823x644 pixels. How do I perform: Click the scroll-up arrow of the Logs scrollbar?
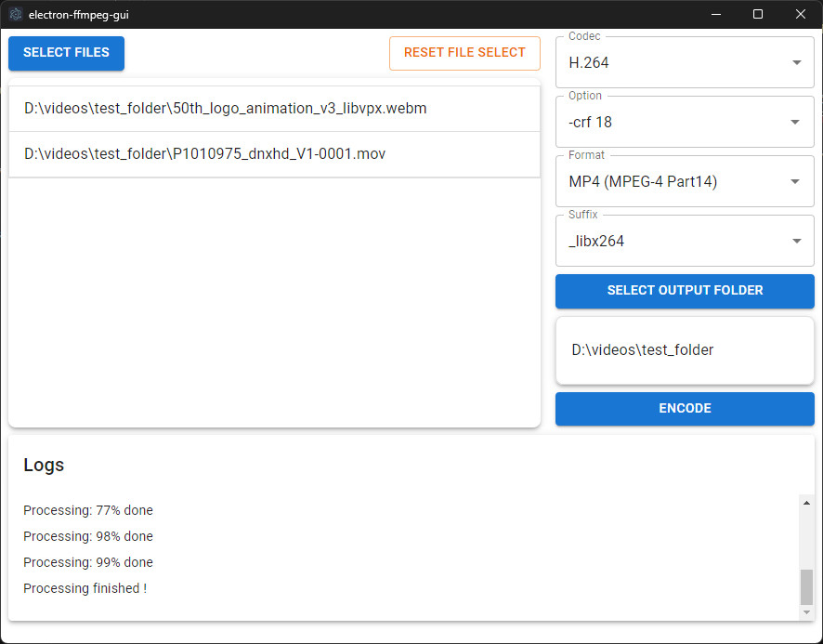coord(805,502)
